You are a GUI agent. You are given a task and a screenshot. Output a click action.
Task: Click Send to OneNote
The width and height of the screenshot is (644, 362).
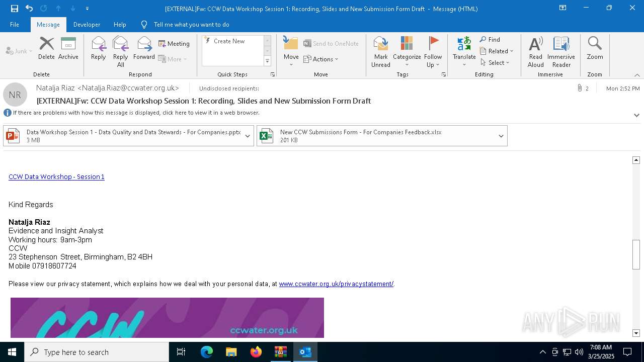point(331,44)
